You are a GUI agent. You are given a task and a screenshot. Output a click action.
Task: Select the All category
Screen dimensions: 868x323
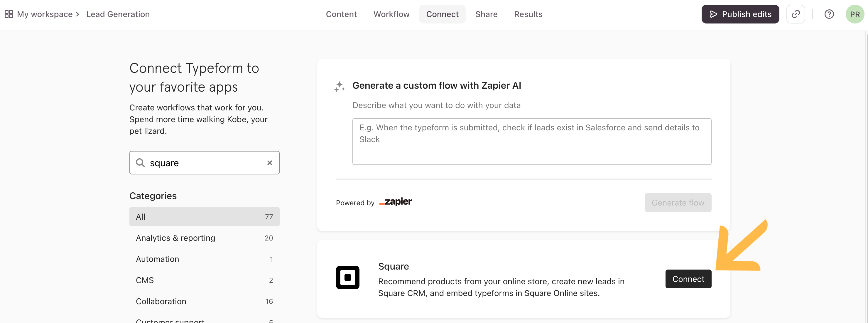(204, 217)
